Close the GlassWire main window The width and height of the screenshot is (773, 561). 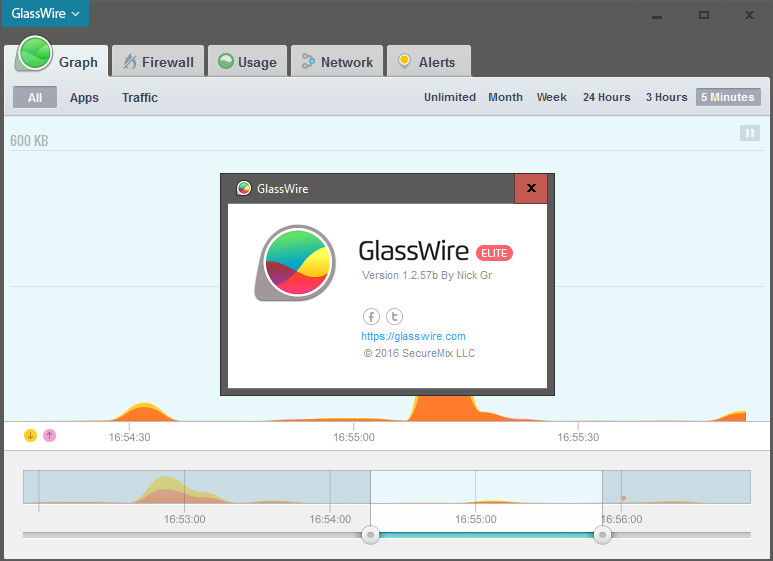click(749, 15)
